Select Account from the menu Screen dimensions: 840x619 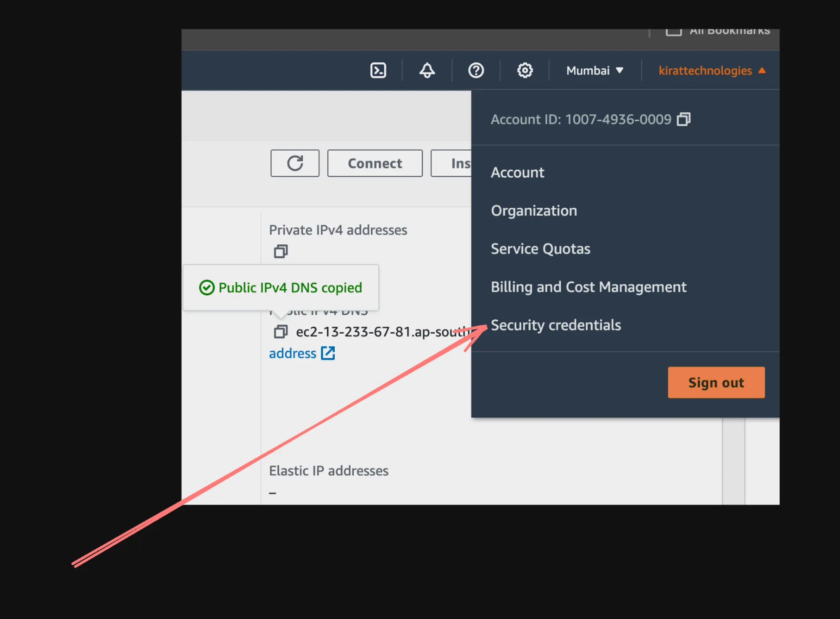point(517,173)
